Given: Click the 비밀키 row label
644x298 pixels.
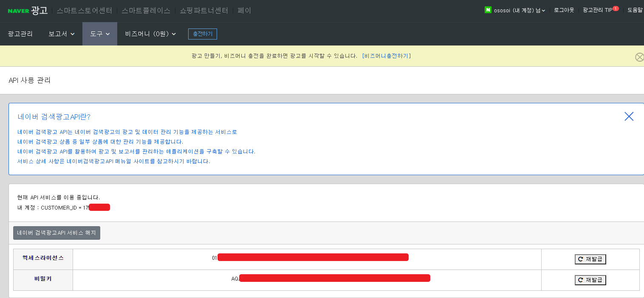Looking at the screenshot, I should (43, 279).
